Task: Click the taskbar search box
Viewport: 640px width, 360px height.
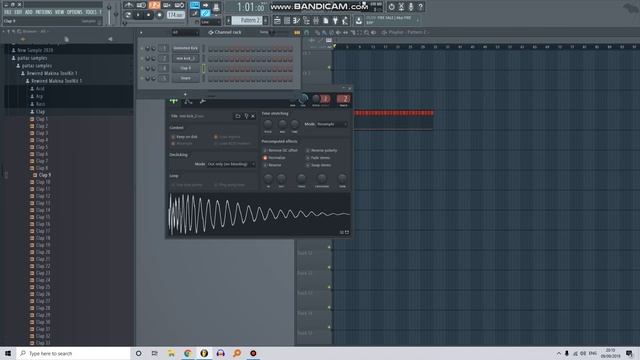Action: 73,353
